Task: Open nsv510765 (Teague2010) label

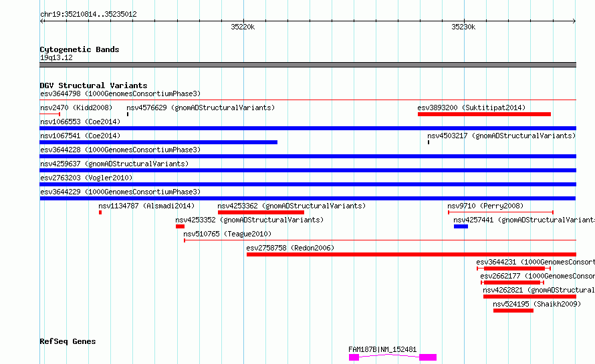Action: [x=227, y=234]
